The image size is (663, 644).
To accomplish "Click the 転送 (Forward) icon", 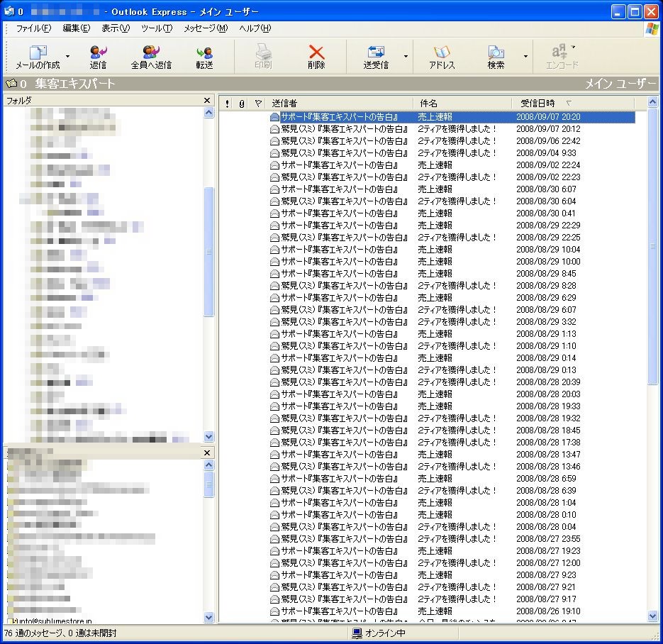I will coord(204,57).
